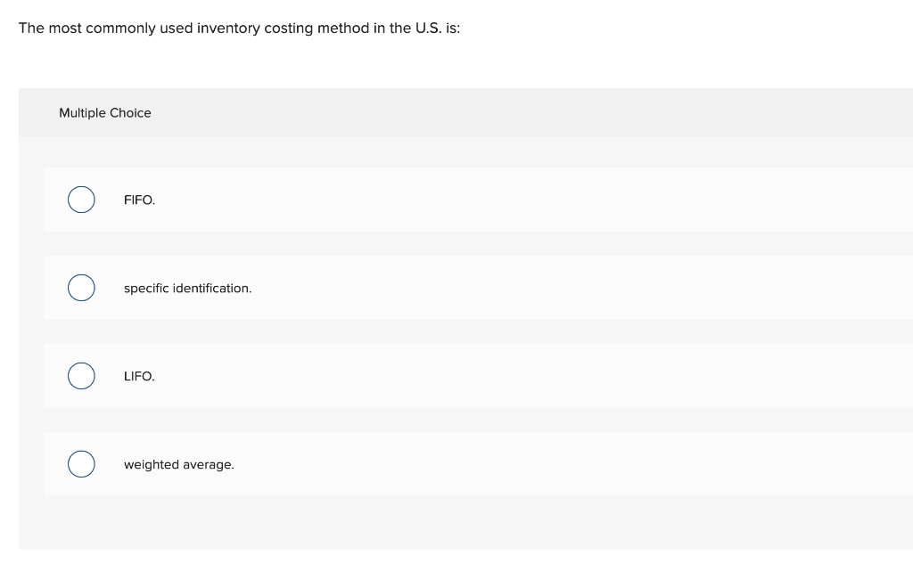913x588 pixels.
Task: Click the LIFO answer text
Action: point(138,376)
